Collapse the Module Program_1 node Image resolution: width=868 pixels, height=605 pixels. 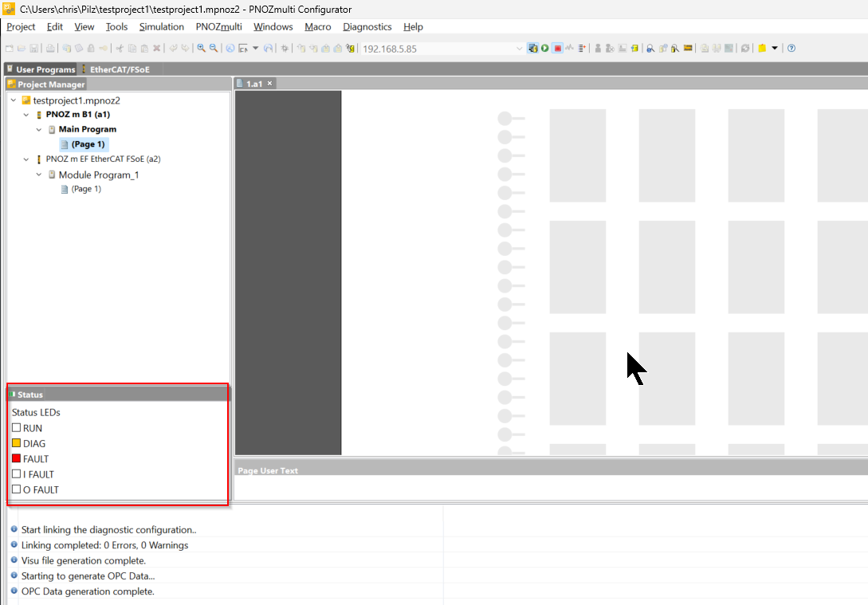(39, 175)
